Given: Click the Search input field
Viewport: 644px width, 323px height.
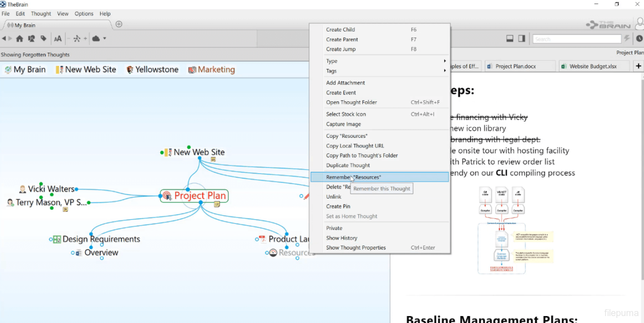Looking at the screenshot, I should (577, 39).
